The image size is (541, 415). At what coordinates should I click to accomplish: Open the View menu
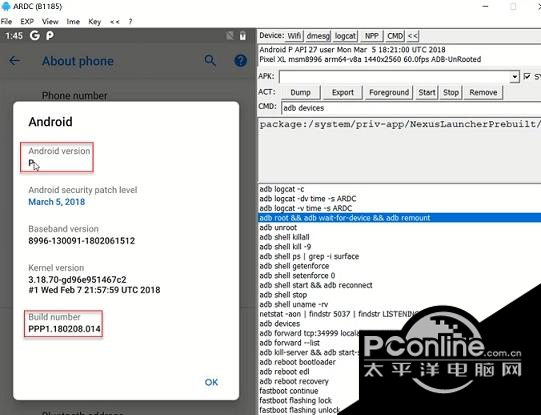pos(50,21)
